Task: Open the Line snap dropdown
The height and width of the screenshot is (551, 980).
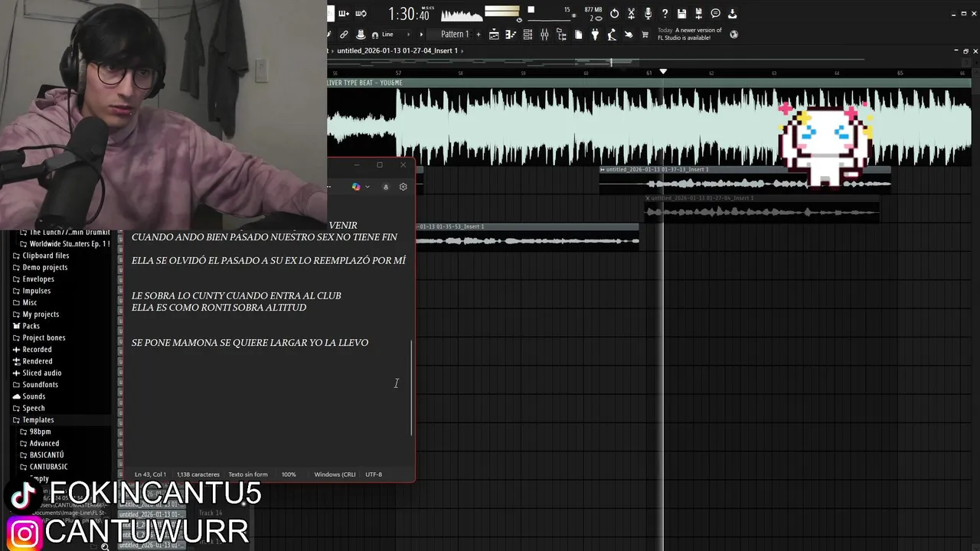Action: click(397, 34)
